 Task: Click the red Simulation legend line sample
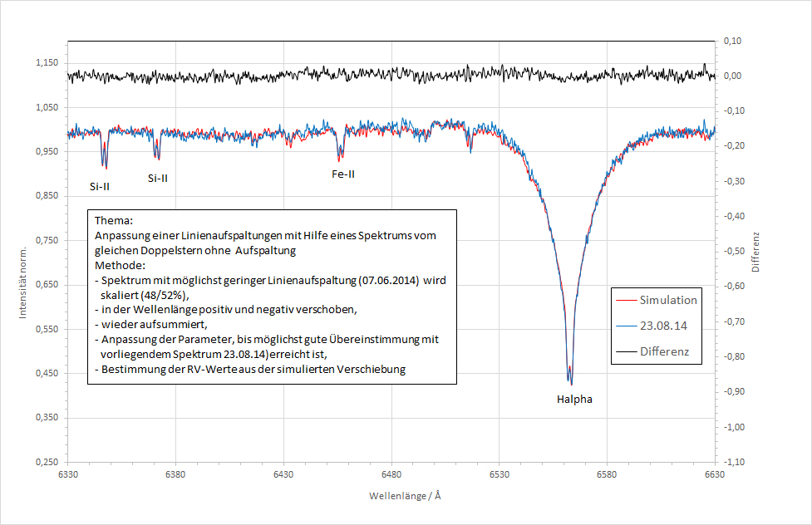(624, 300)
